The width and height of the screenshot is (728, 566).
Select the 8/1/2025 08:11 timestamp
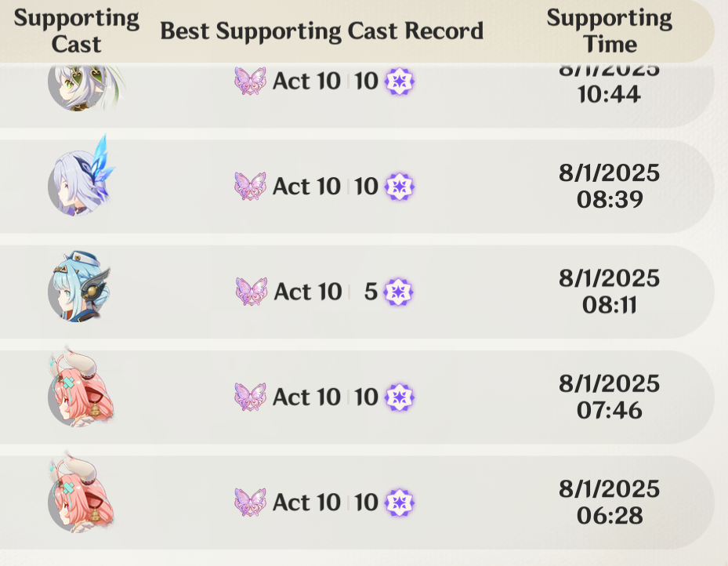point(609,292)
